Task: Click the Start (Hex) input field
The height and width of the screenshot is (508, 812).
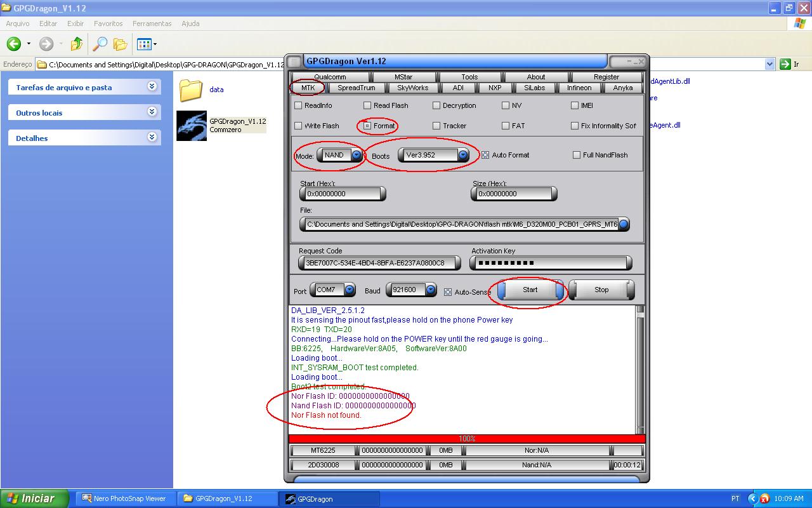Action: (343, 194)
